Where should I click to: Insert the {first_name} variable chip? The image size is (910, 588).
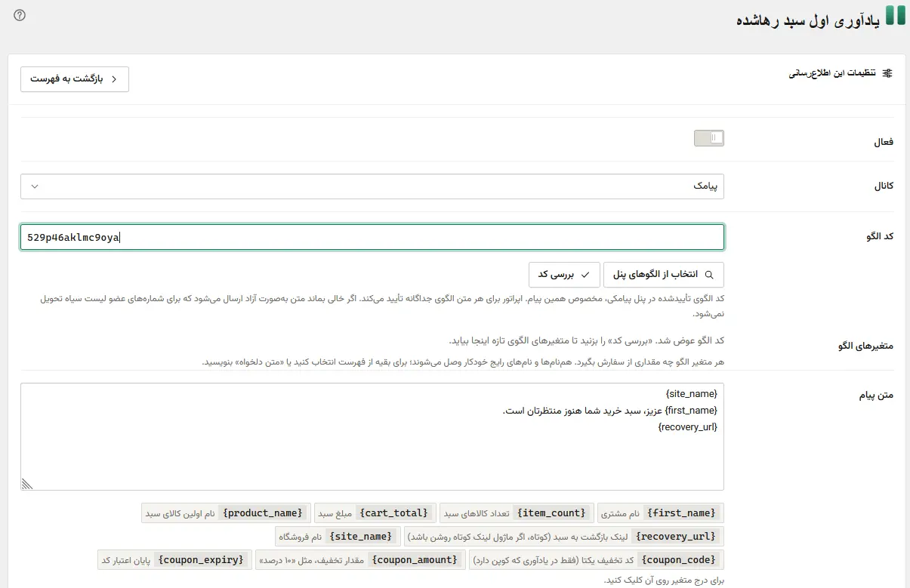(661, 513)
